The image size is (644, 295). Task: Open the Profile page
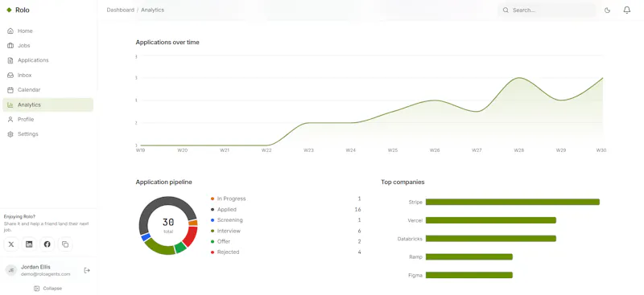(x=47, y=120)
